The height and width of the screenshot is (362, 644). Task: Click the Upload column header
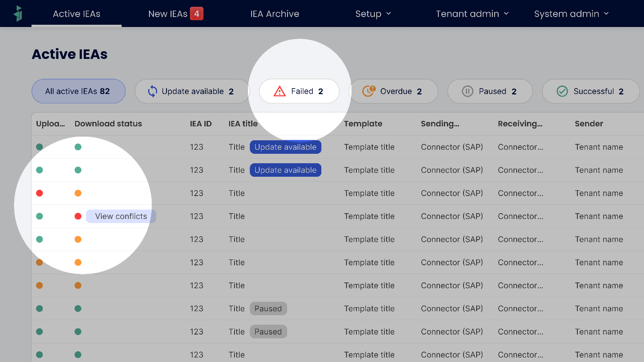click(50, 124)
